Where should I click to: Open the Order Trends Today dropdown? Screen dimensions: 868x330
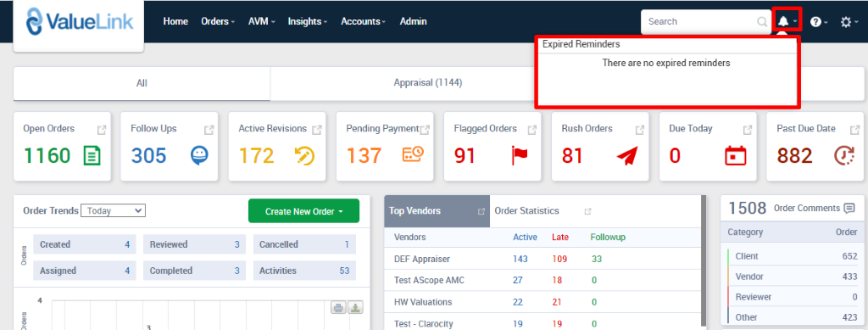pos(113,210)
